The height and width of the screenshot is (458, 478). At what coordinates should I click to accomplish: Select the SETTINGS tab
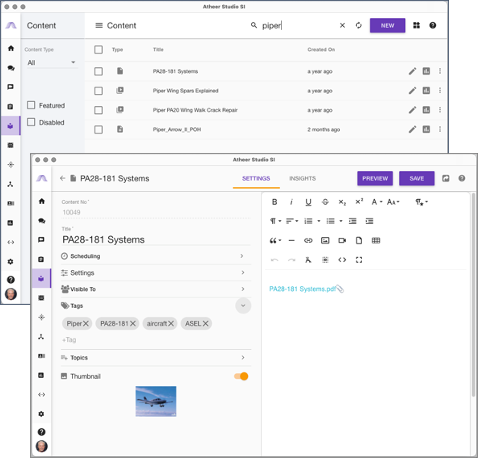tap(256, 179)
